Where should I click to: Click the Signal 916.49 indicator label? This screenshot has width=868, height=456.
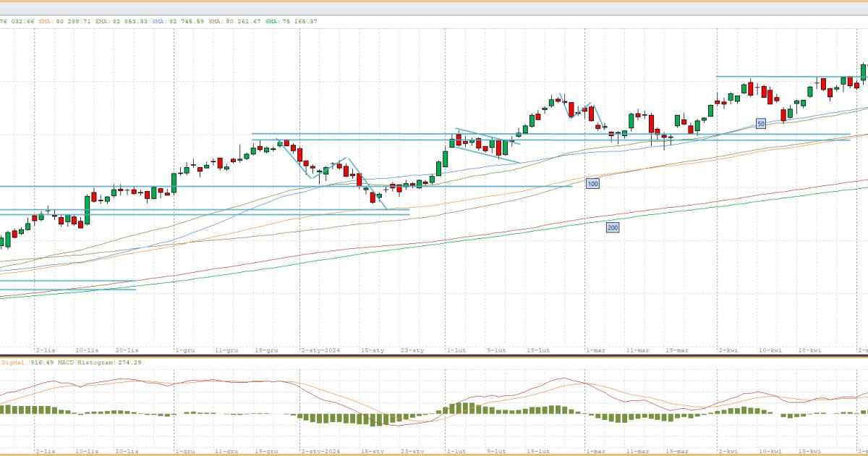point(20,362)
